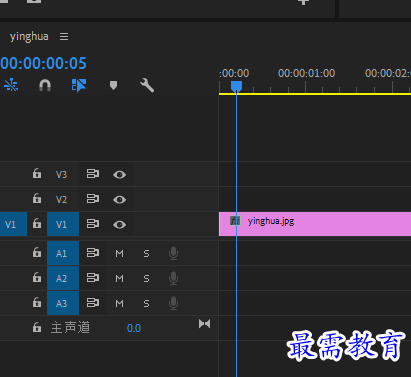Mute audio track A3

point(119,304)
